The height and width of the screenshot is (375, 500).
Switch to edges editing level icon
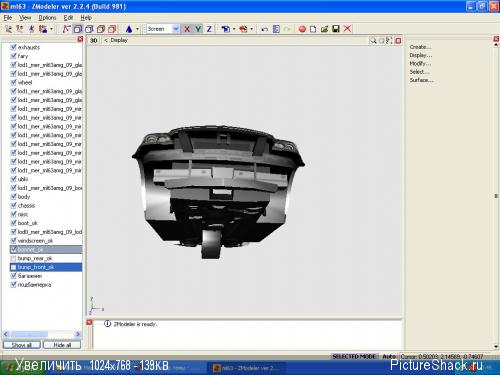click(x=20, y=29)
